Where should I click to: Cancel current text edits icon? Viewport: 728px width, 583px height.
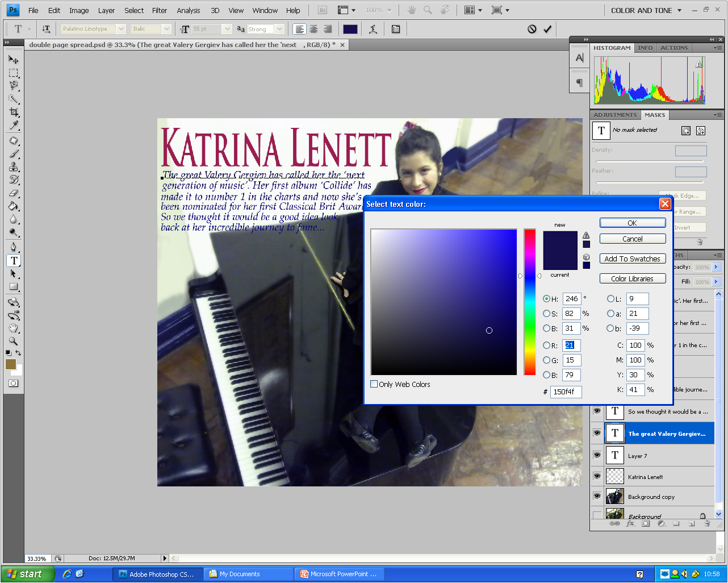point(532,29)
